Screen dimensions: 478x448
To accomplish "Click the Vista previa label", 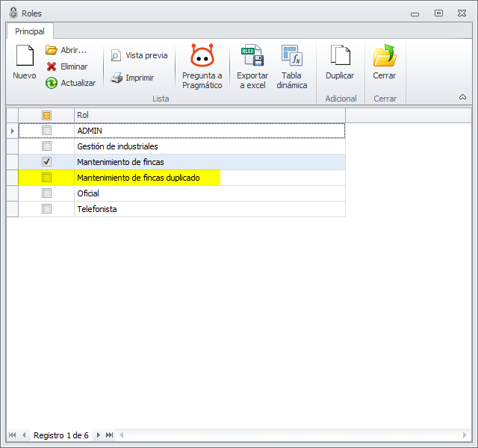I will [146, 55].
